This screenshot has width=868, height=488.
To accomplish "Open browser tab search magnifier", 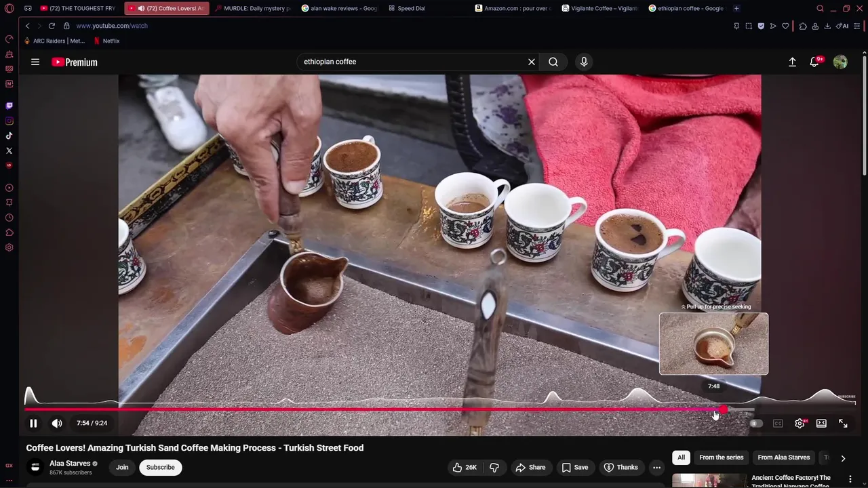I will 820,9.
